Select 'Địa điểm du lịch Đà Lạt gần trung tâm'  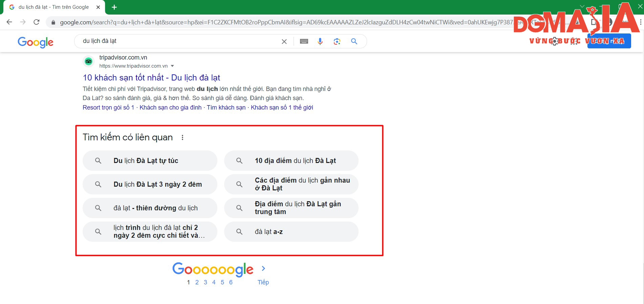pyautogui.click(x=291, y=208)
